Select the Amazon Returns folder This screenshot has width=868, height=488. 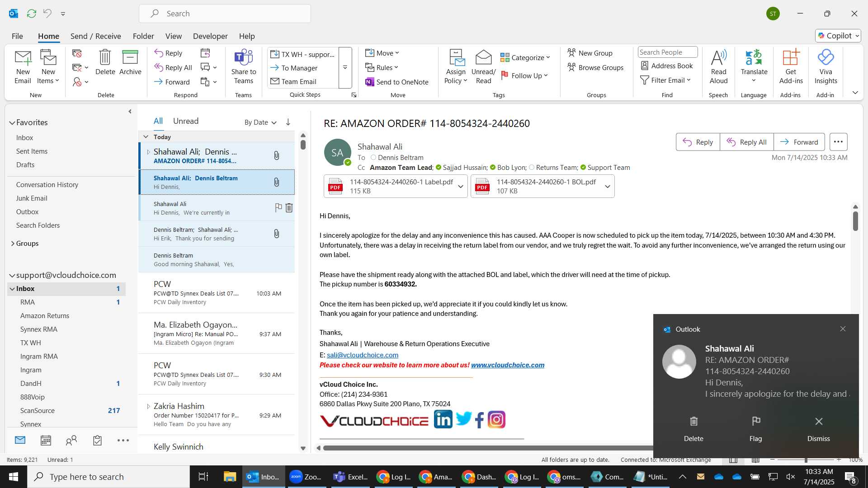coord(45,316)
